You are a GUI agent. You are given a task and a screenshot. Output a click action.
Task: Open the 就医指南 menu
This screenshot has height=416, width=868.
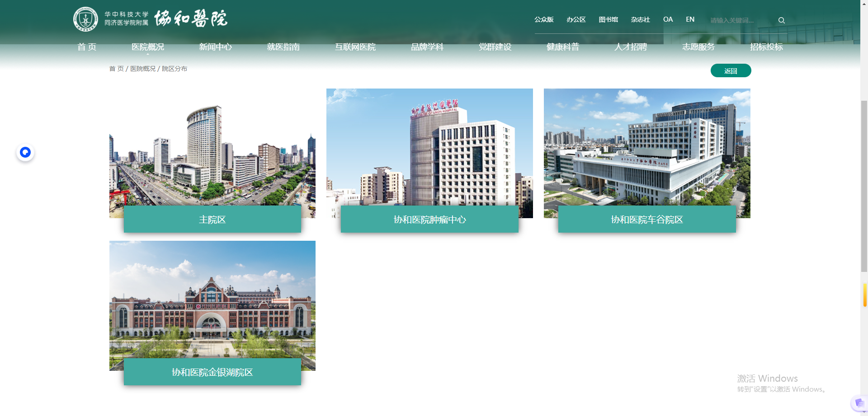[x=283, y=47]
